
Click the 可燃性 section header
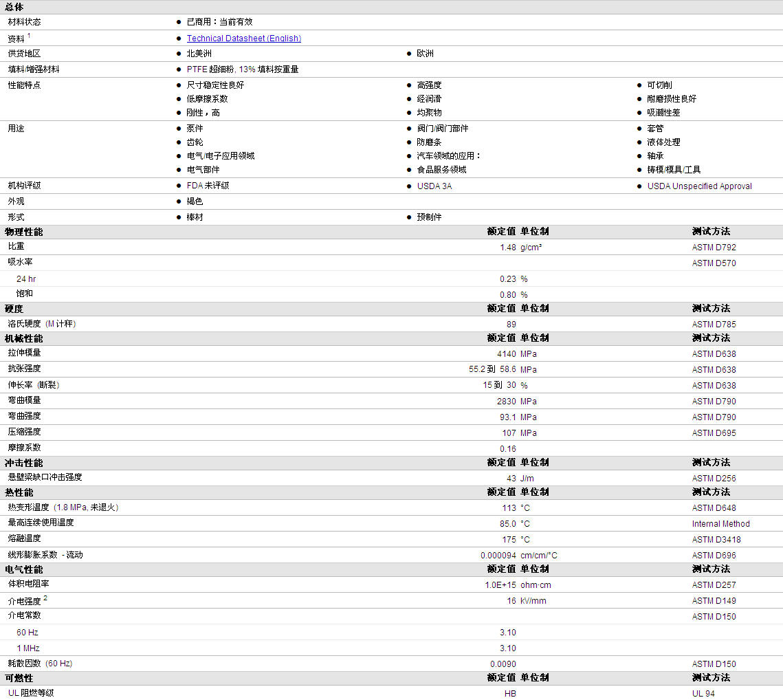pos(19,678)
